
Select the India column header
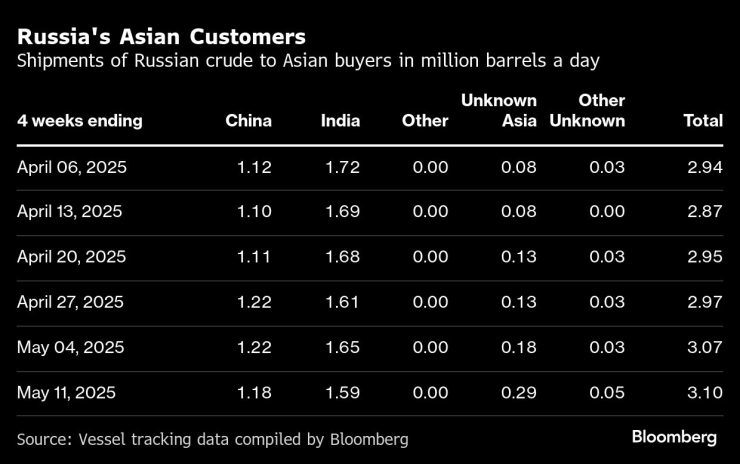click(x=340, y=121)
